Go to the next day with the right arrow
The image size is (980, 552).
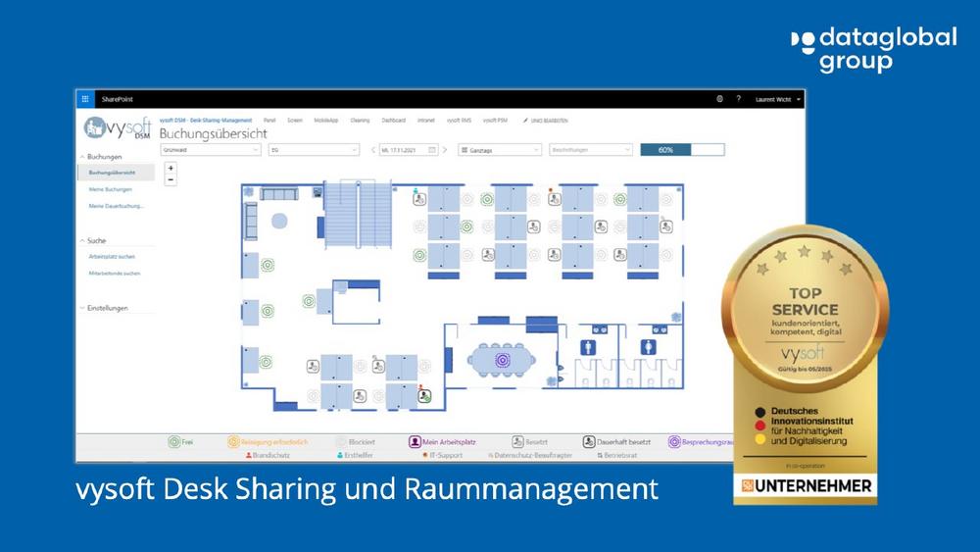point(445,150)
